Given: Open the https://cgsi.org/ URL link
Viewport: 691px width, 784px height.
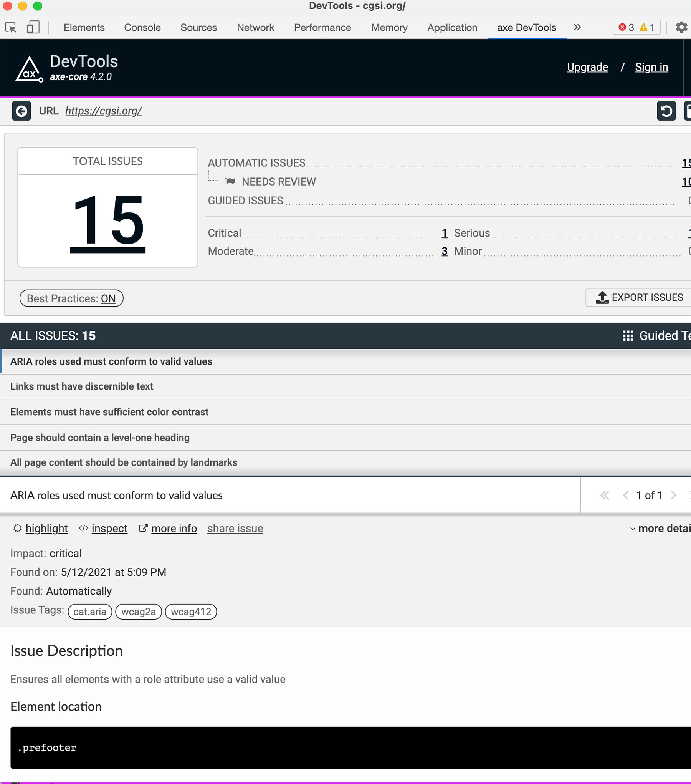Looking at the screenshot, I should point(103,111).
